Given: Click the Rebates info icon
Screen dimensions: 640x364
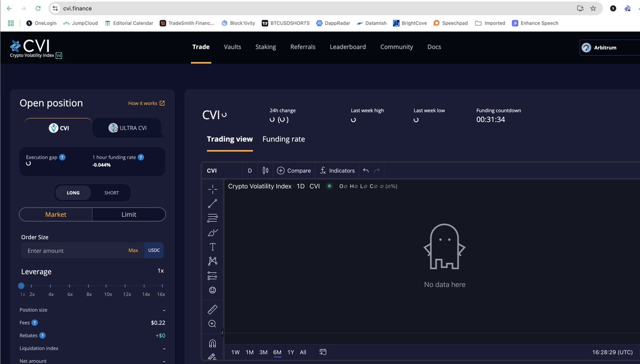Looking at the screenshot, I should (x=43, y=336).
